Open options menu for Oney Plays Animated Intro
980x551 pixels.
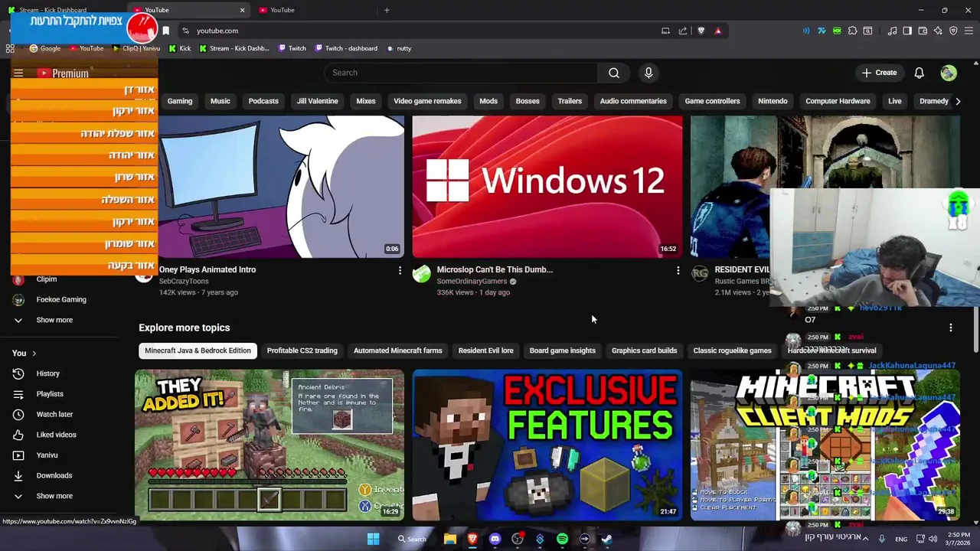[x=400, y=270]
